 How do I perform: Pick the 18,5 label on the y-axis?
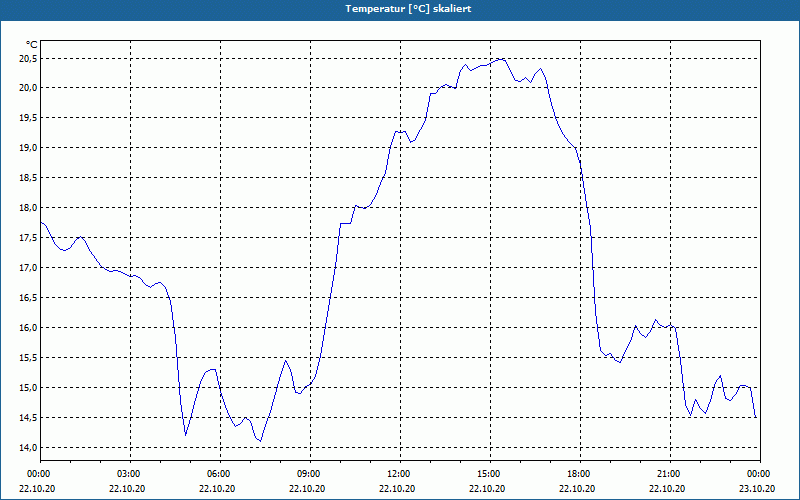[28, 178]
